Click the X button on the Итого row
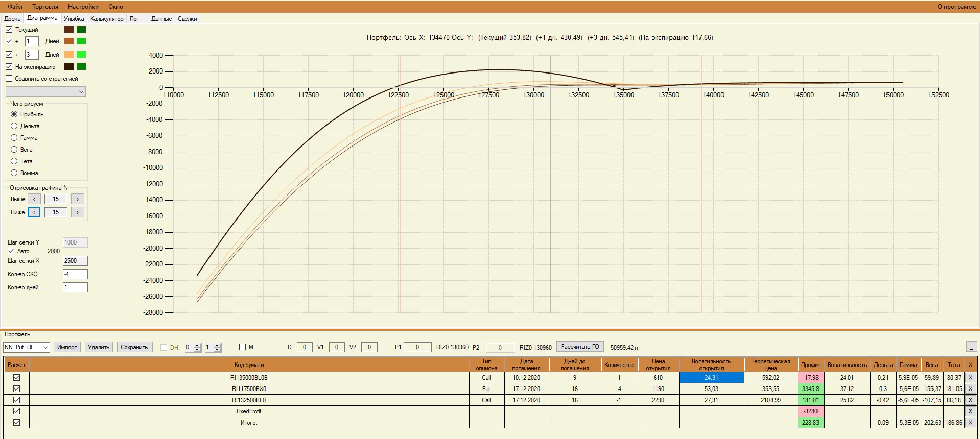The image size is (980, 439). click(970, 423)
